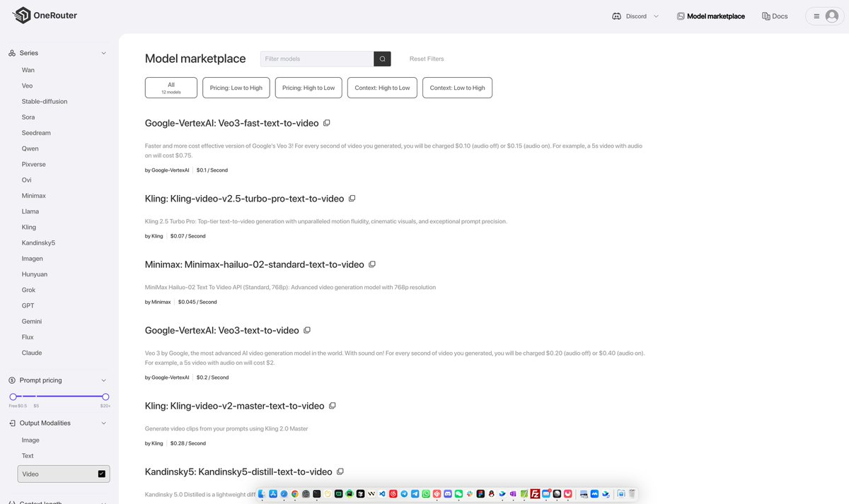Image resolution: width=849 pixels, height=504 pixels.
Task: Uncheck the Video output modality
Action: coord(101,474)
